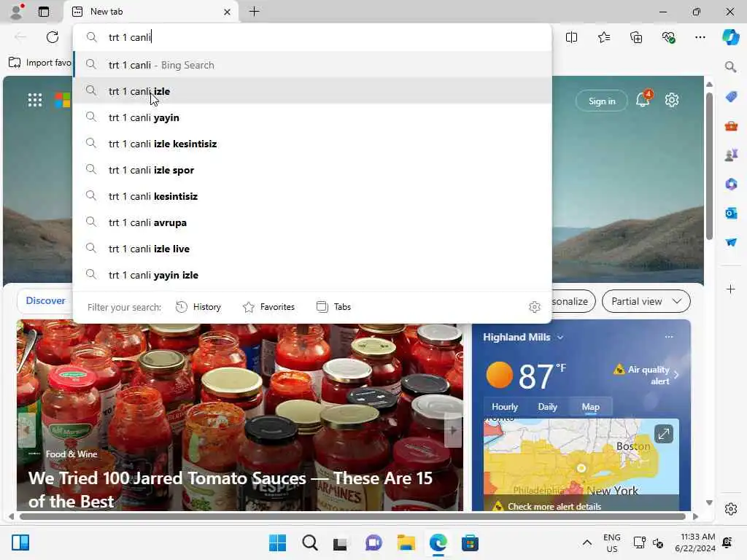Open the Windows Start button
747x560 pixels.
coord(277,542)
